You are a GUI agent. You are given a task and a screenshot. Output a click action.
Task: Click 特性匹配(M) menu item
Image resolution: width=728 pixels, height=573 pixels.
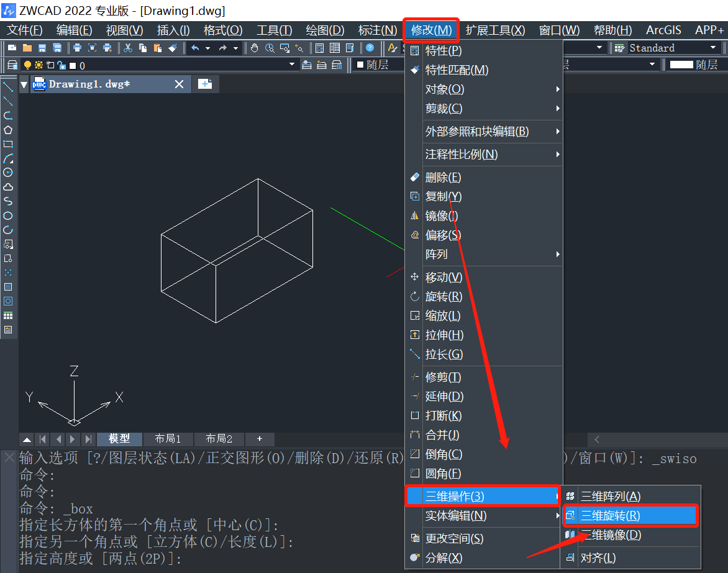pyautogui.click(x=485, y=70)
